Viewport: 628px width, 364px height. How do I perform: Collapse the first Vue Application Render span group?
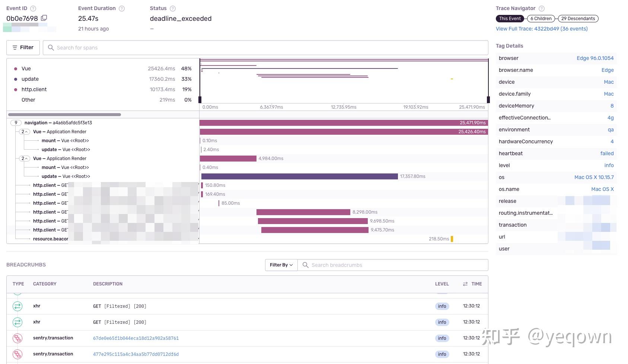click(x=24, y=131)
